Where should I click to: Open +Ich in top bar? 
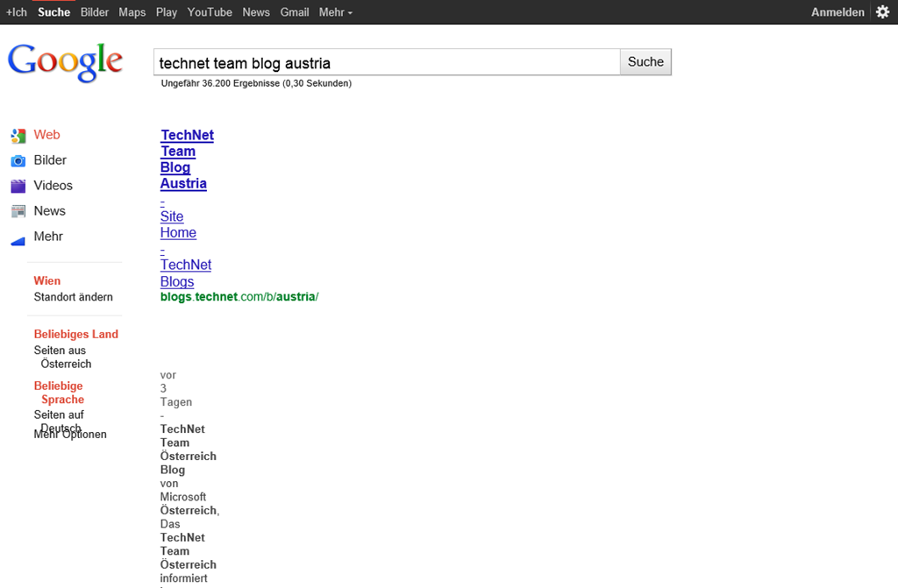point(17,12)
